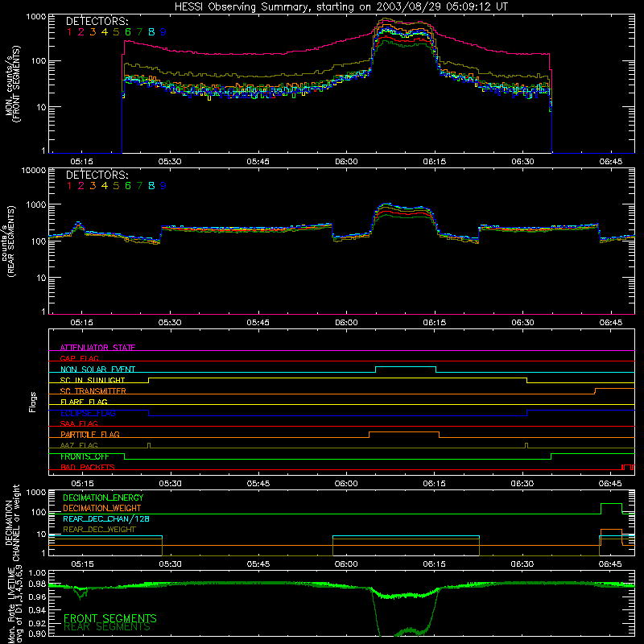Click the REAR_DEC_CHAN/128 legend entry
The image size is (644, 644).
click(106, 518)
